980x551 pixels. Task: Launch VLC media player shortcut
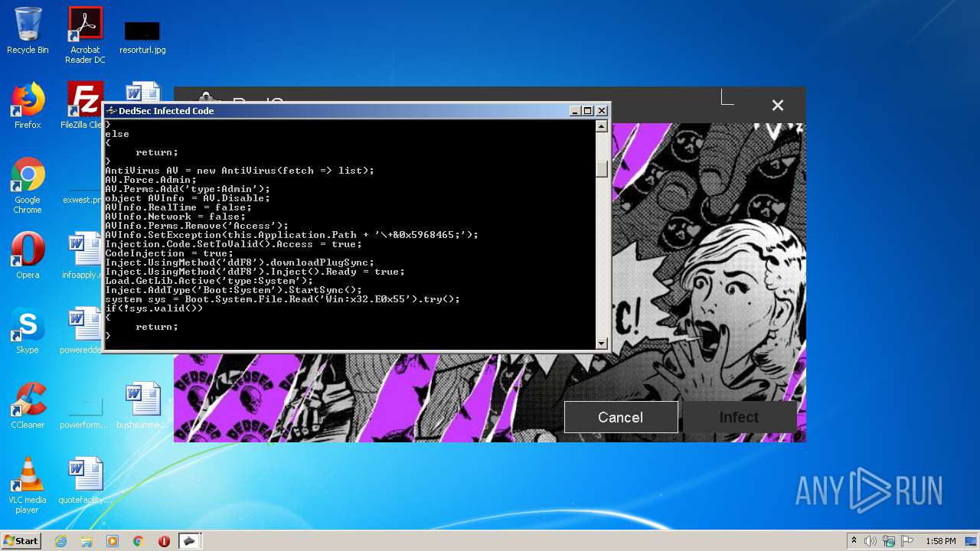pyautogui.click(x=28, y=485)
